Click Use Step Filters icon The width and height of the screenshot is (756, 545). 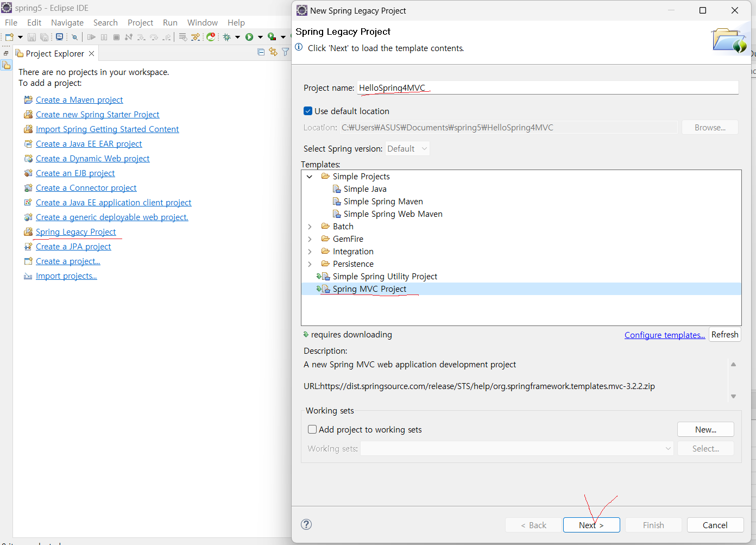[196, 37]
